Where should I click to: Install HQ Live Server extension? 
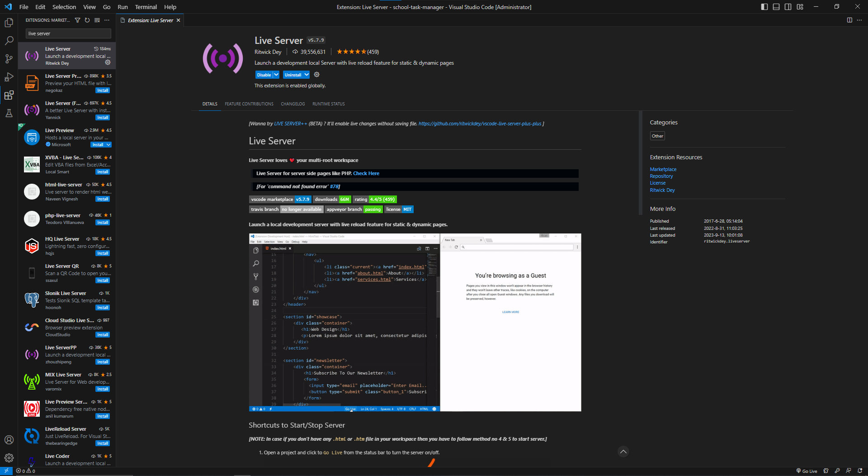click(103, 253)
